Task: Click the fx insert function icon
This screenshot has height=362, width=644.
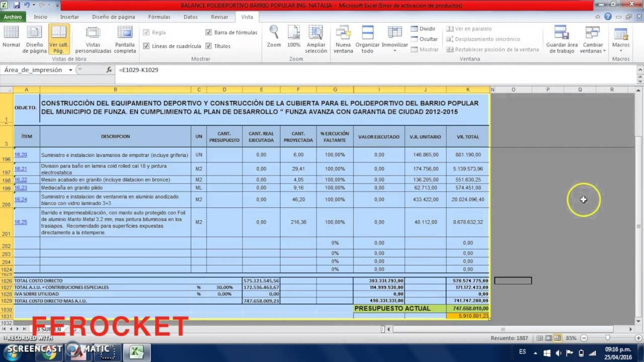Action: point(109,70)
